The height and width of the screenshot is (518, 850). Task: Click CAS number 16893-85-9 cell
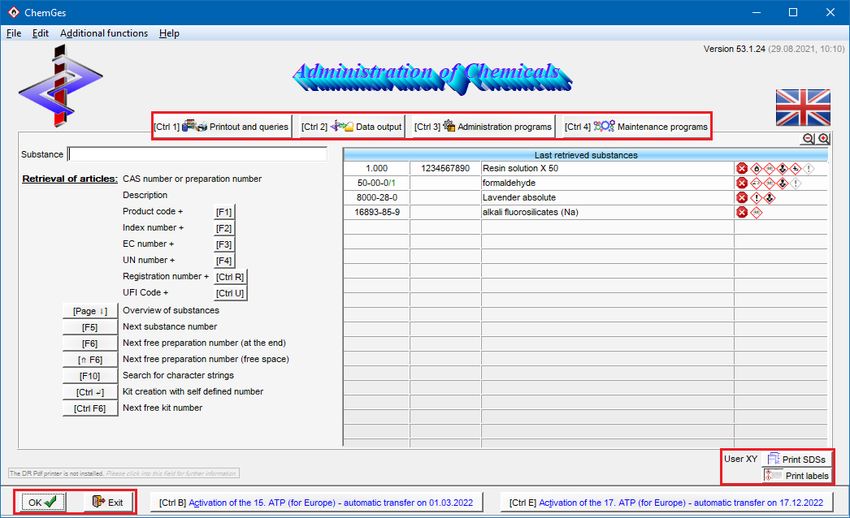(x=377, y=212)
